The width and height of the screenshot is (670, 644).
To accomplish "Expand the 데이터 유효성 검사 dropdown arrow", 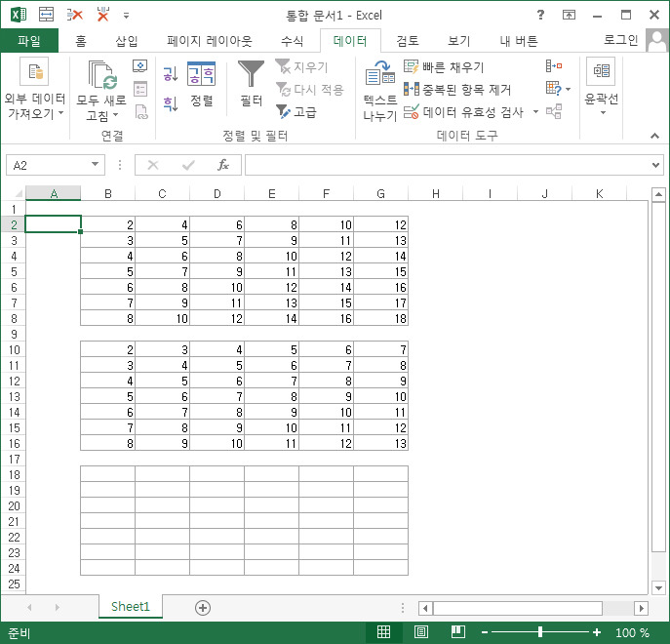I will (x=535, y=112).
